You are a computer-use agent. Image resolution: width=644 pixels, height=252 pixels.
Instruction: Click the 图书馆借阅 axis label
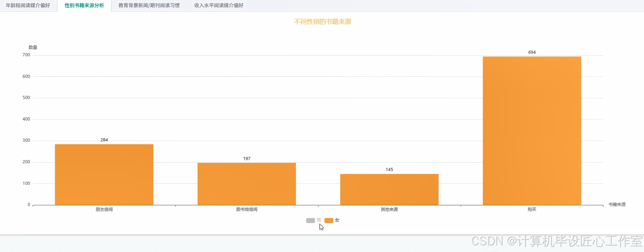(247, 210)
